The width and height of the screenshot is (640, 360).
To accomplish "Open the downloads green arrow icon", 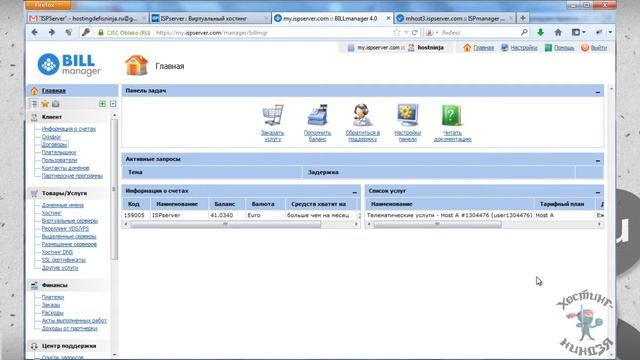I will tap(540, 32).
